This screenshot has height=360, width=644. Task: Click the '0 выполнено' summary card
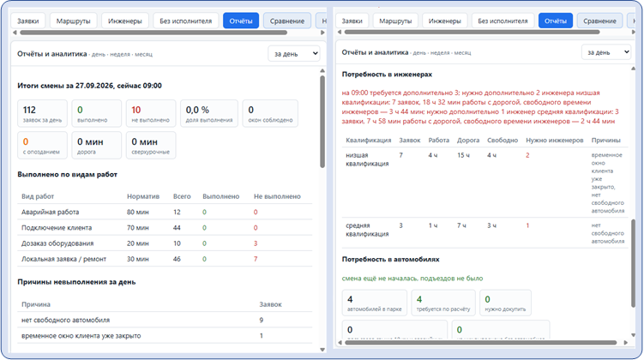pos(97,113)
